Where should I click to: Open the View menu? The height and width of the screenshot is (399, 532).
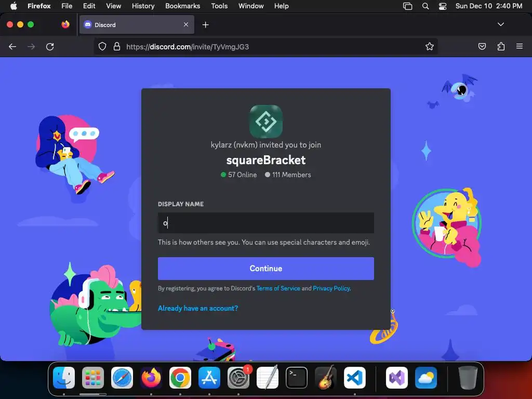coord(113,6)
